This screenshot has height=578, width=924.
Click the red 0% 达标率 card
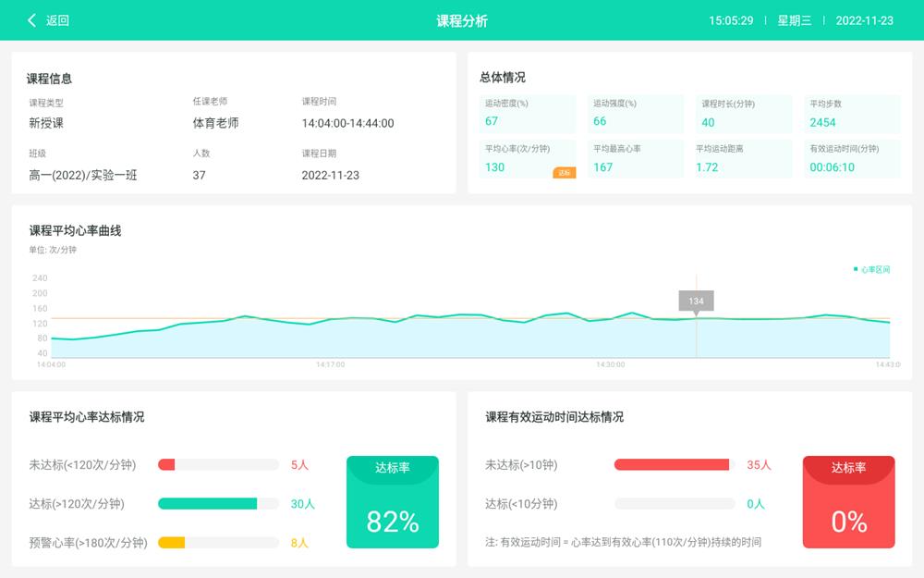848,502
